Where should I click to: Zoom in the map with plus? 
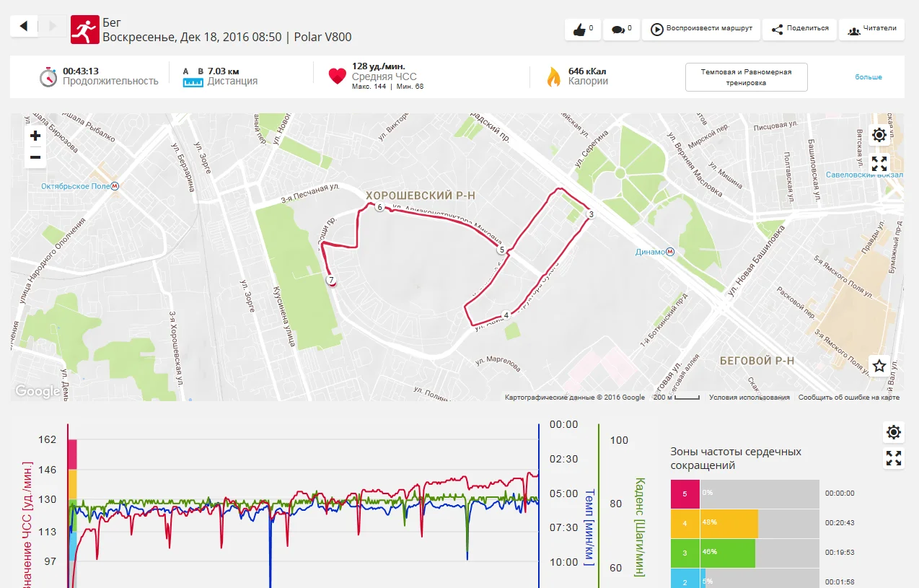(35, 136)
